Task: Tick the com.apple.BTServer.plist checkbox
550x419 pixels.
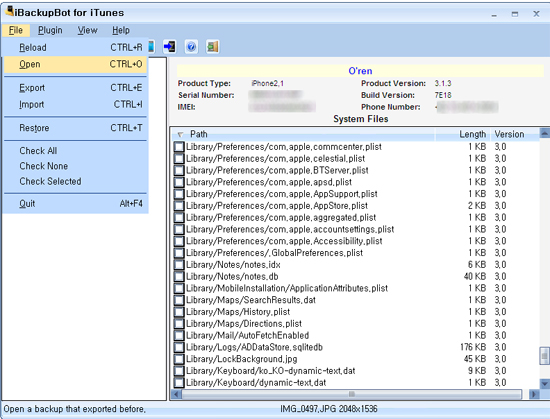Action: tap(179, 170)
